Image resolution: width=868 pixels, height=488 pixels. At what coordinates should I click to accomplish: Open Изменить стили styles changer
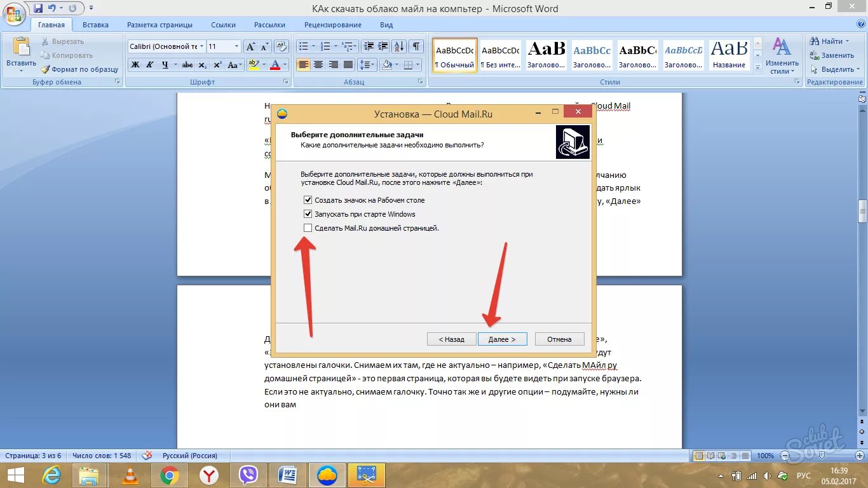[782, 56]
